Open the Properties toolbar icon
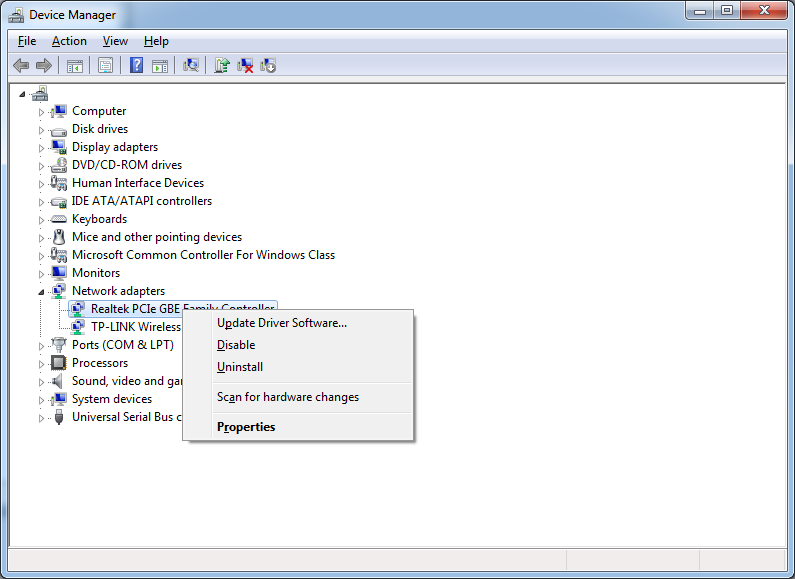The image size is (795, 579). [105, 65]
